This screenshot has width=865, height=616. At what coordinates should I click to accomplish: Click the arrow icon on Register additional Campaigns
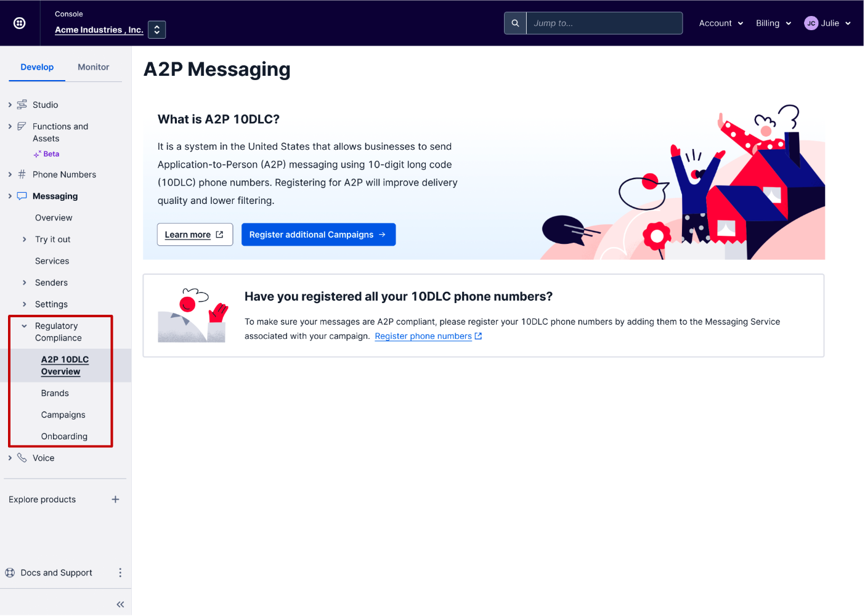[x=382, y=235]
